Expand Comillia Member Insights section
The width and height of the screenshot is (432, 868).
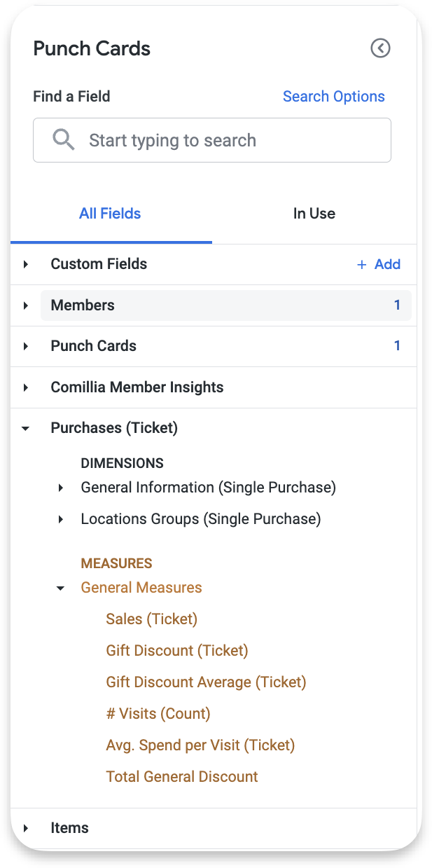[x=26, y=387]
